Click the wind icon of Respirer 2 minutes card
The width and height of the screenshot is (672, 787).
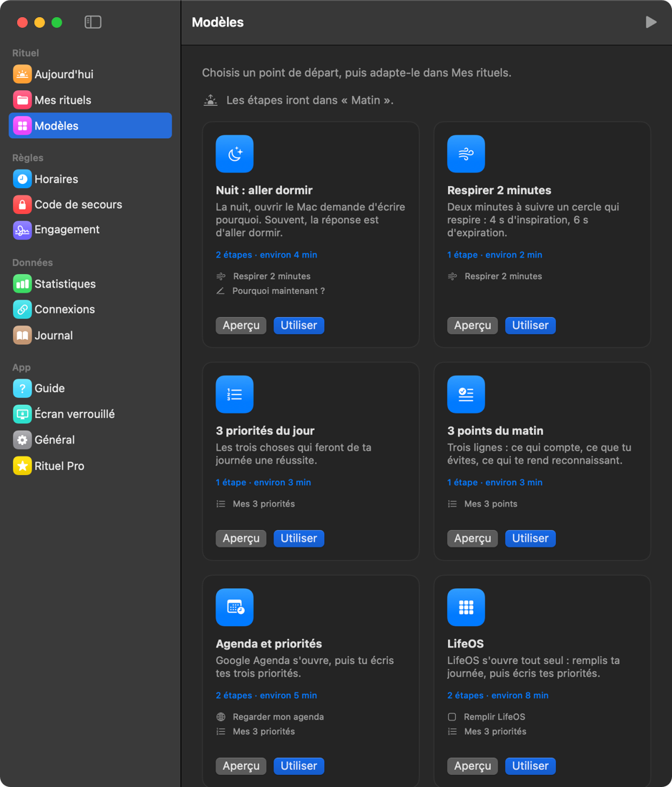click(466, 154)
